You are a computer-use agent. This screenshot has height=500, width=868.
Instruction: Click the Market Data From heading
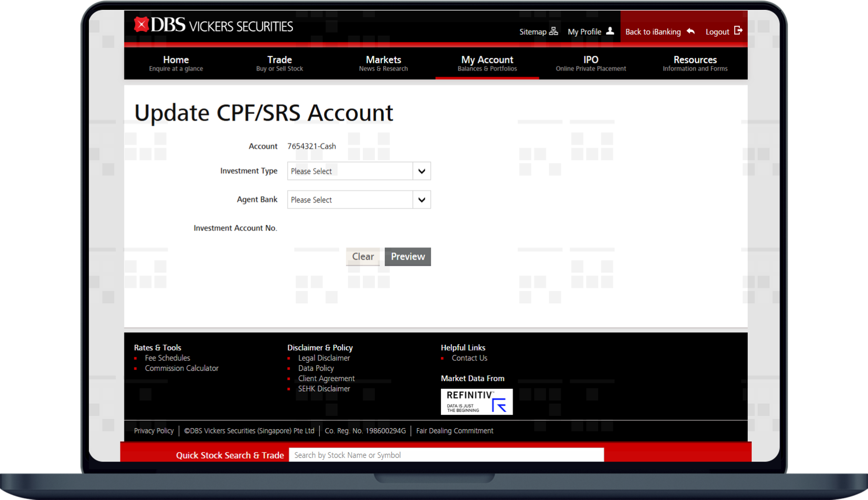coord(472,378)
